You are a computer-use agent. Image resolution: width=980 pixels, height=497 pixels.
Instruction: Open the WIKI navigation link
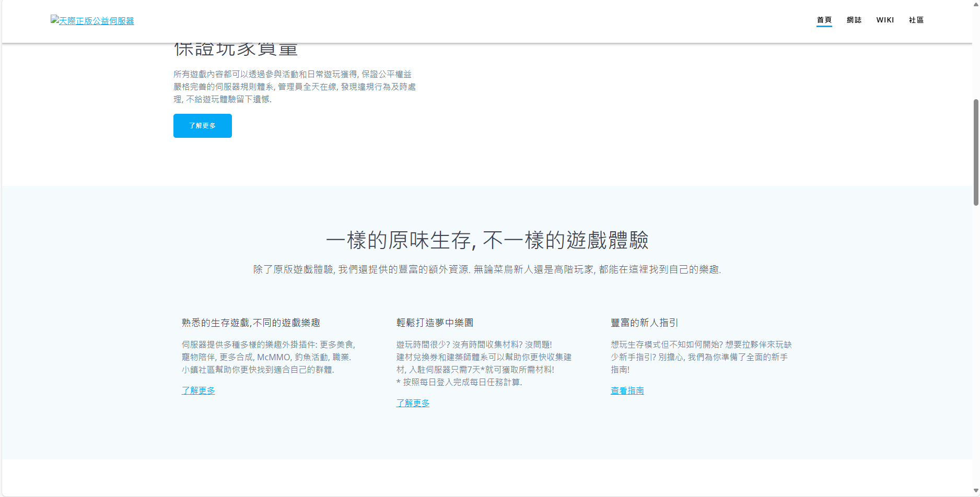(885, 20)
